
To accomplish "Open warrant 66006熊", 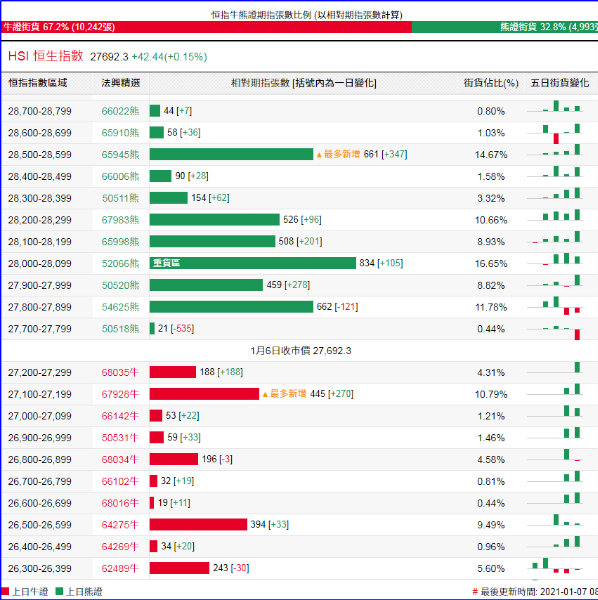I will [120, 177].
